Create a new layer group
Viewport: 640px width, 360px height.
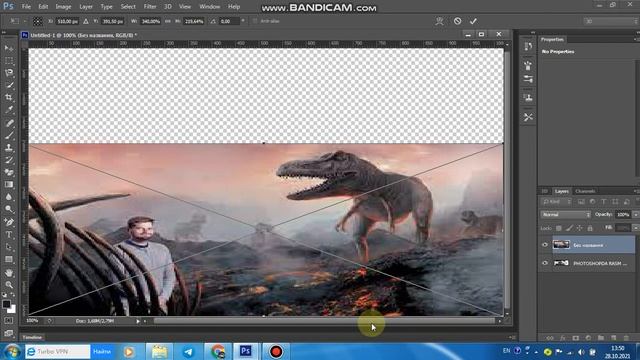pyautogui.click(x=601, y=338)
